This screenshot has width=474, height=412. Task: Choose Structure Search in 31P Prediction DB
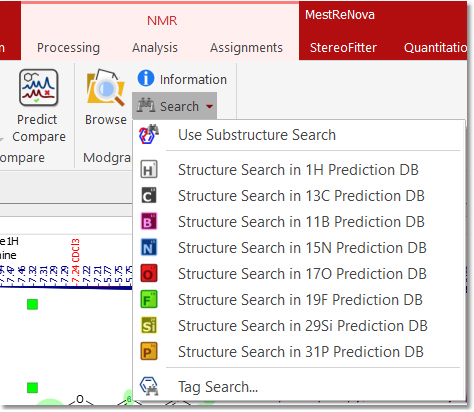(299, 352)
